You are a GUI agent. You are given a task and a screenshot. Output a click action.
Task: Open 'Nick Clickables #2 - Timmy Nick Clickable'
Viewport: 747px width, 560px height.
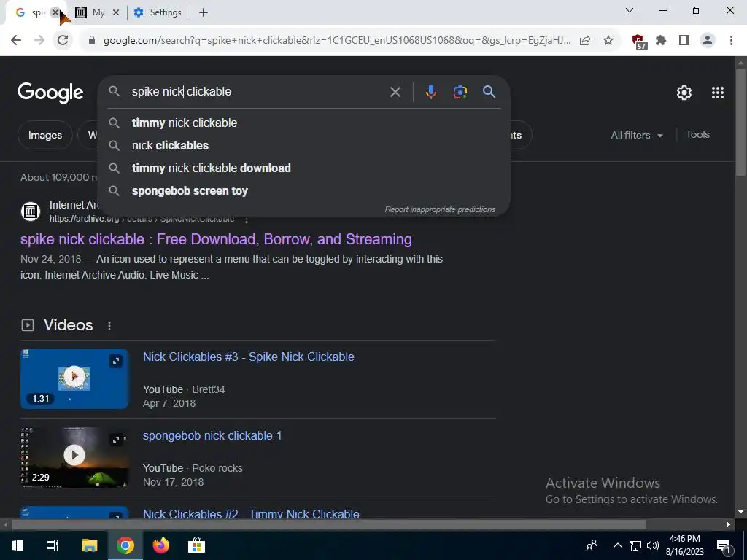tap(251, 514)
